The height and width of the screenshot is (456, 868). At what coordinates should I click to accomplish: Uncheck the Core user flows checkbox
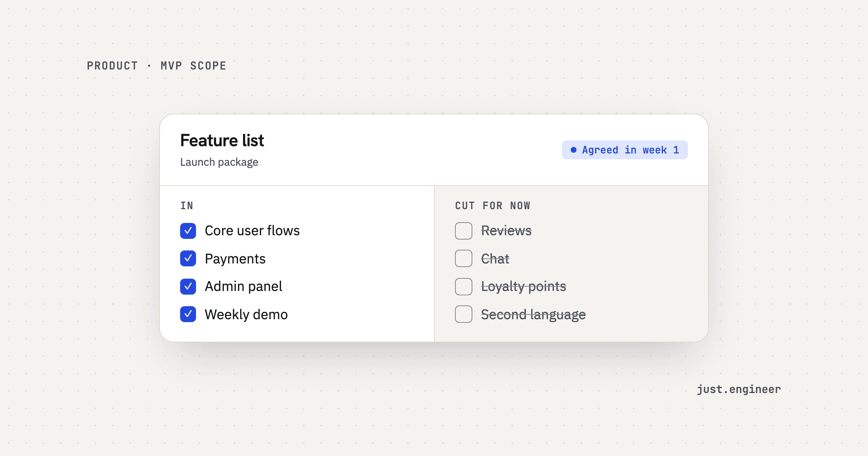pyautogui.click(x=188, y=231)
